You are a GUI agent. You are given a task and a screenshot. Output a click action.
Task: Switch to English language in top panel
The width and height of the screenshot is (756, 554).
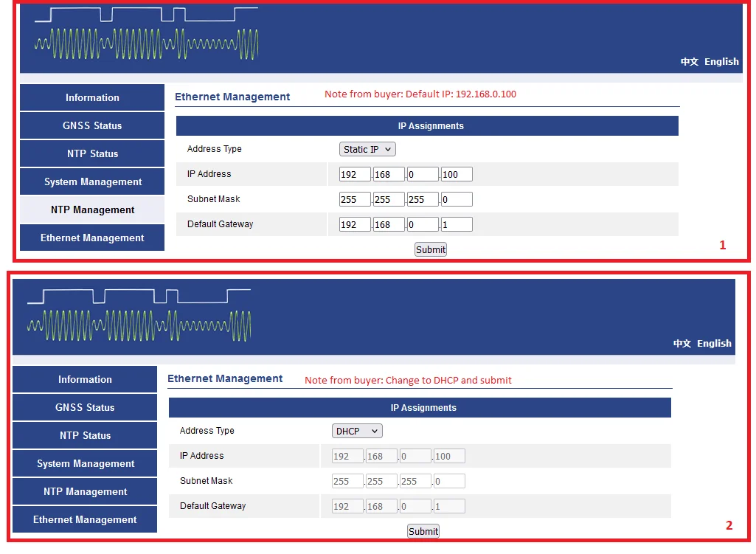[x=721, y=62]
